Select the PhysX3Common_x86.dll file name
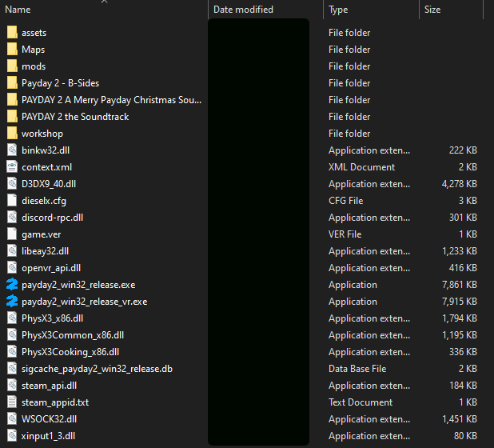 click(x=73, y=335)
